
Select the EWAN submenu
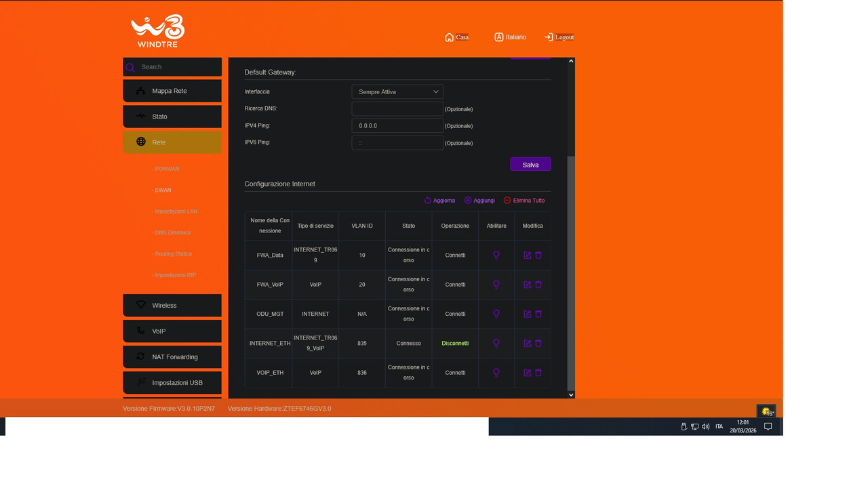[161, 190]
